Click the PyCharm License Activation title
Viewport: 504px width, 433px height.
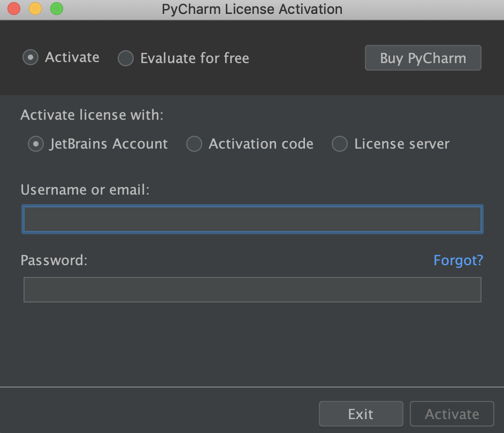(x=252, y=9)
